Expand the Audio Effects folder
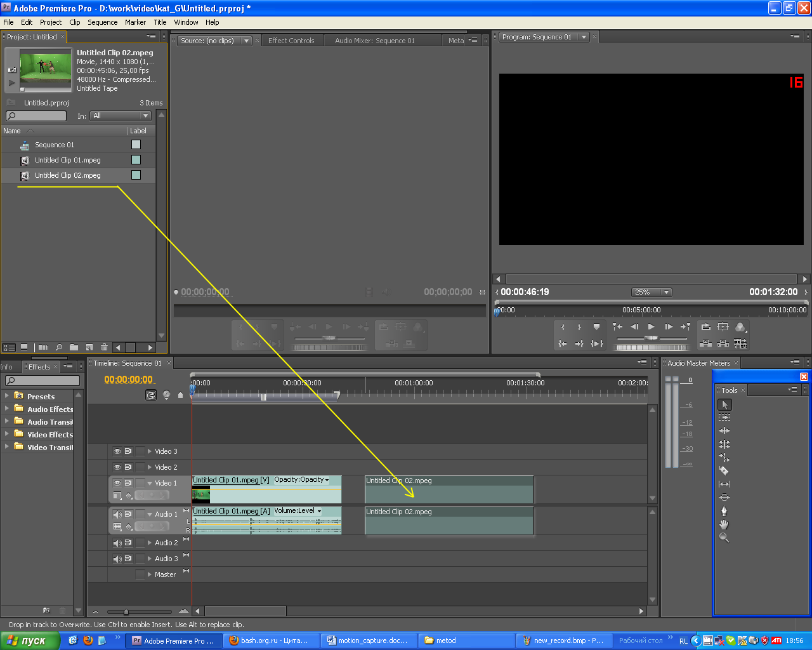 tap(7, 408)
